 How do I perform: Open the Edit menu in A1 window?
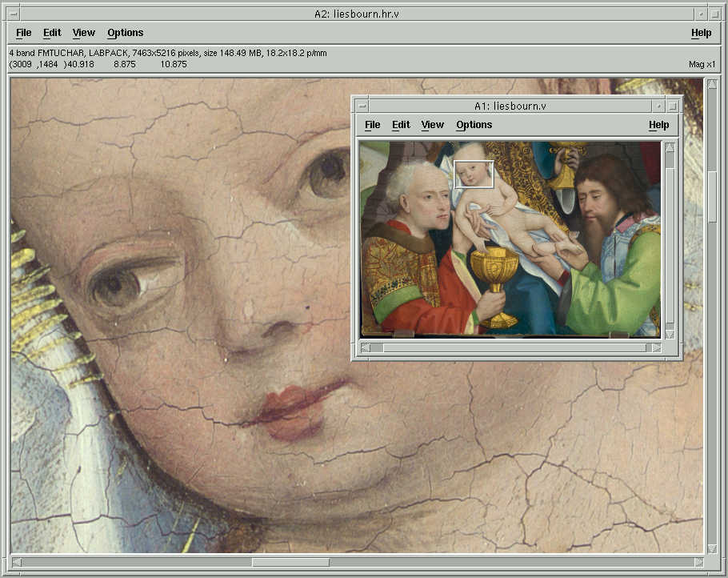(x=401, y=125)
